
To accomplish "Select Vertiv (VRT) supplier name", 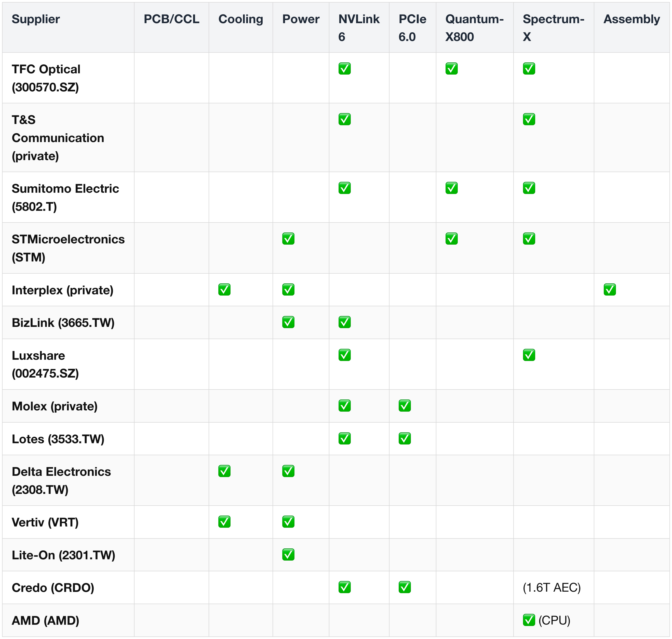I will pyautogui.click(x=45, y=522).
